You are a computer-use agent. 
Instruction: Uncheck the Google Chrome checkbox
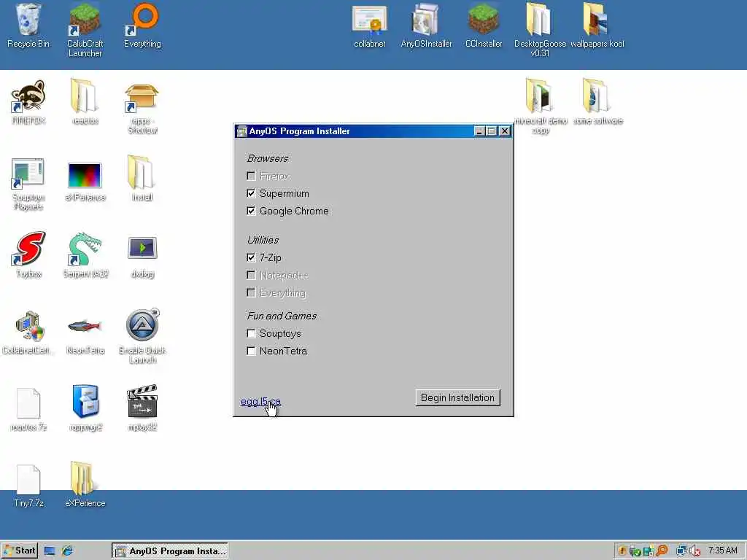point(251,211)
